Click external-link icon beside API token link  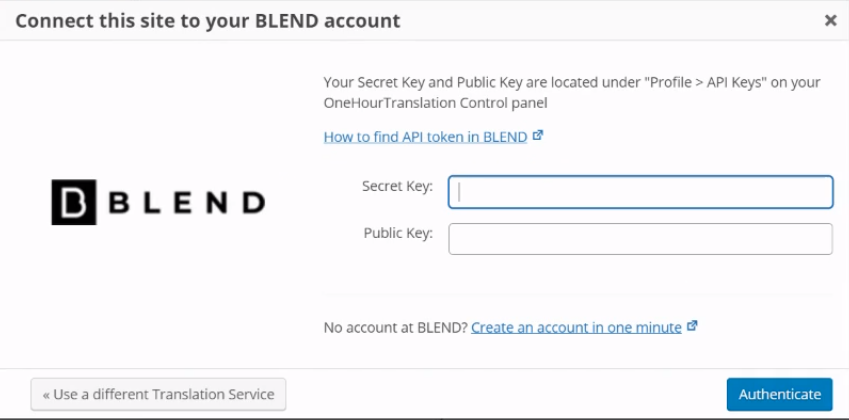[538, 135]
